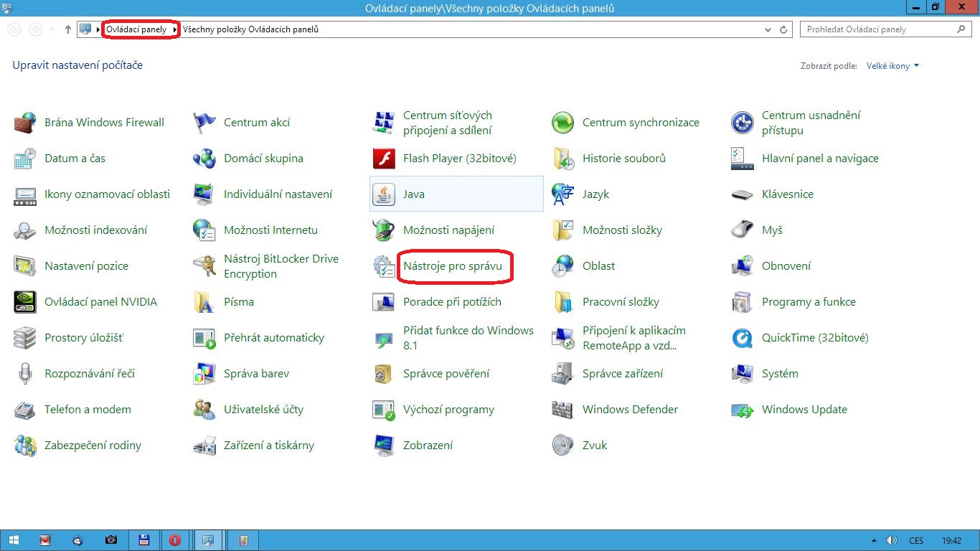Click the Uživatelské účty link
This screenshot has height=551, width=980.
click(263, 410)
